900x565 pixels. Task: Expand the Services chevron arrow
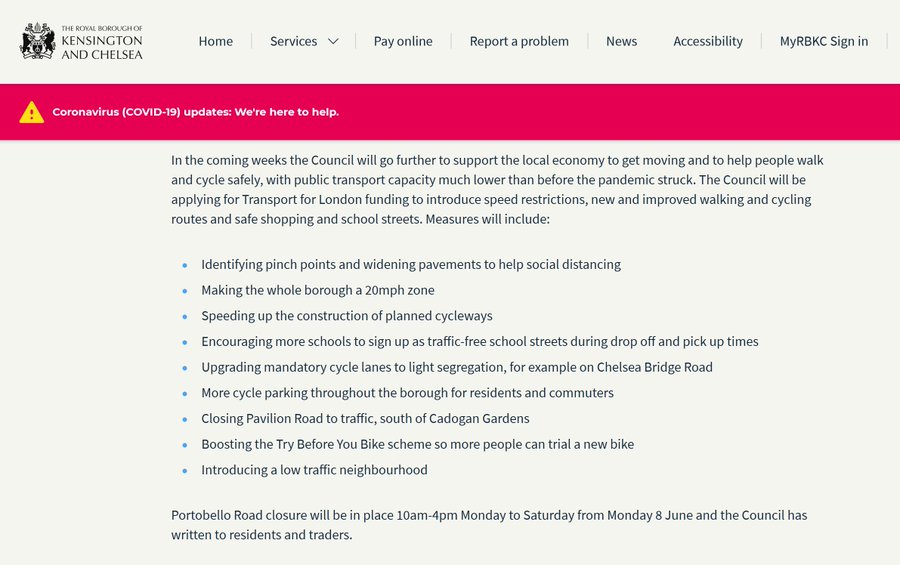333,41
